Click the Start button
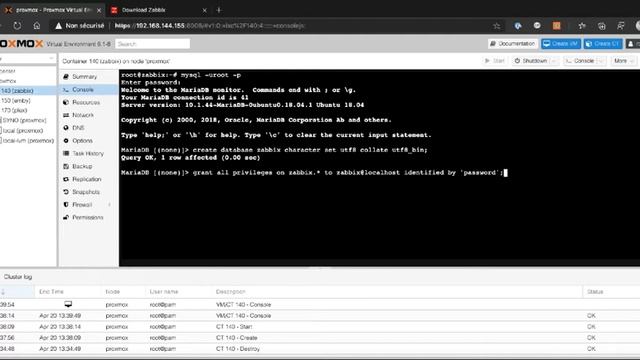The image size is (640, 360). 495,61
